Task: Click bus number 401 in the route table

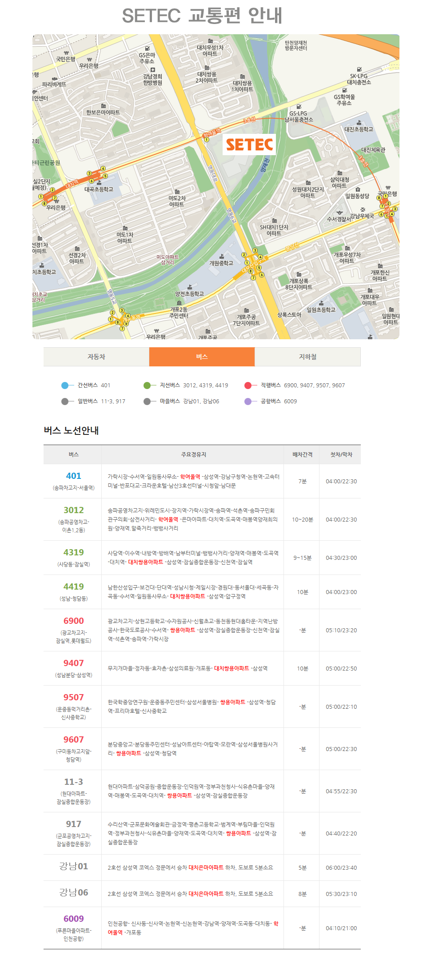Action: tap(74, 476)
